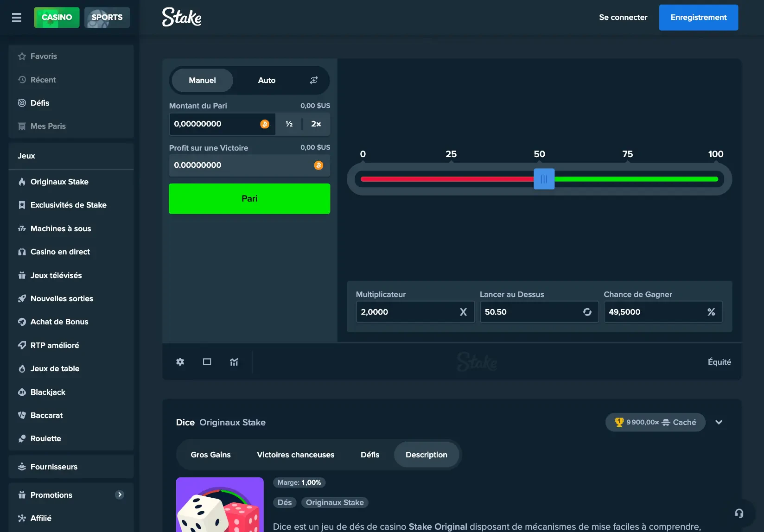Image resolution: width=764 pixels, height=532 pixels.
Task: Click the Blackjack icon
Action: tap(22, 392)
